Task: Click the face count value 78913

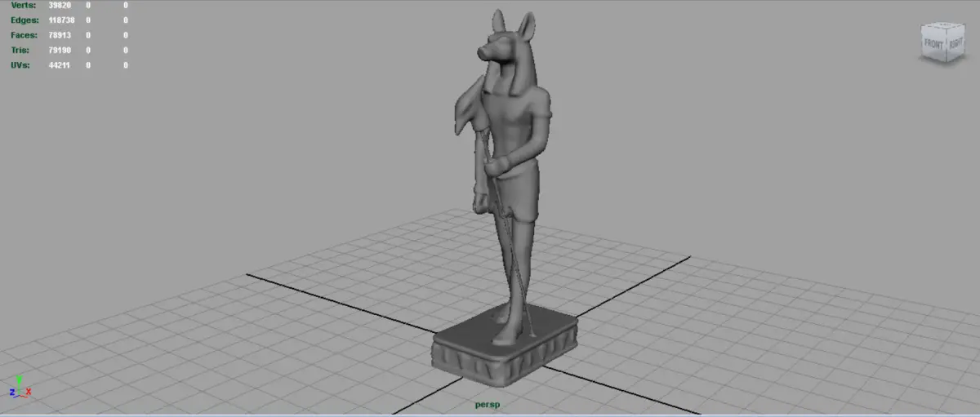Action: pos(60,35)
